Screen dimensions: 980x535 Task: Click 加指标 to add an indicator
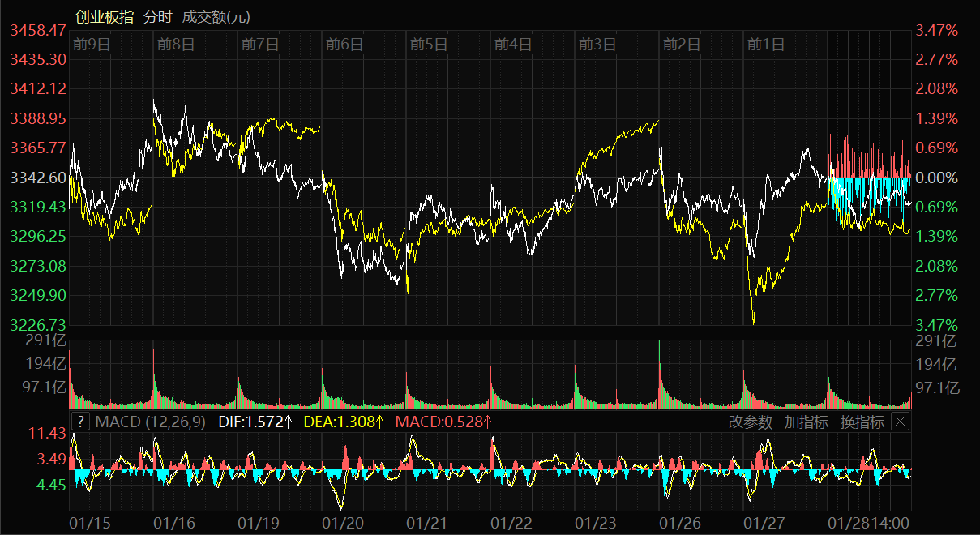pyautogui.click(x=806, y=422)
